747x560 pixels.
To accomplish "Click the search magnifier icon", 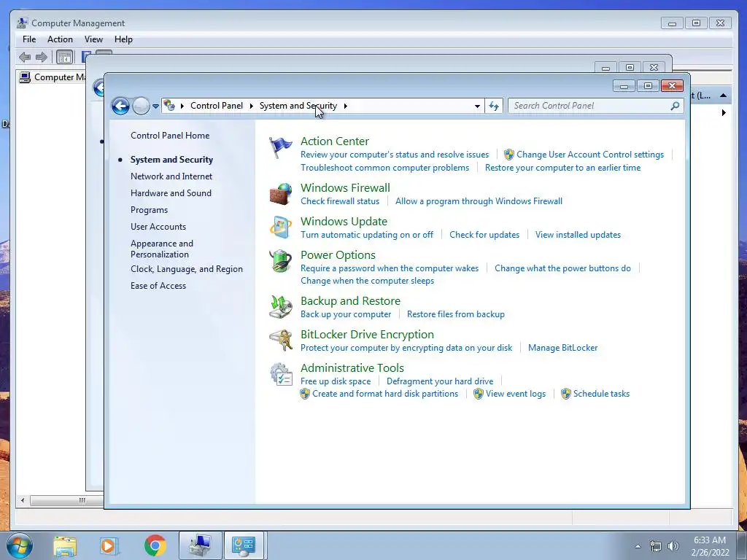I will pyautogui.click(x=675, y=106).
